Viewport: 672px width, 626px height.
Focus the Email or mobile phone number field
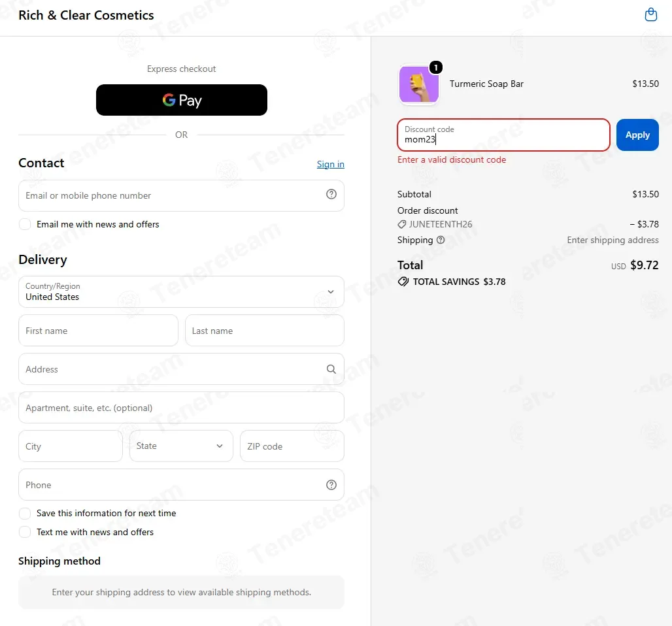(x=181, y=195)
